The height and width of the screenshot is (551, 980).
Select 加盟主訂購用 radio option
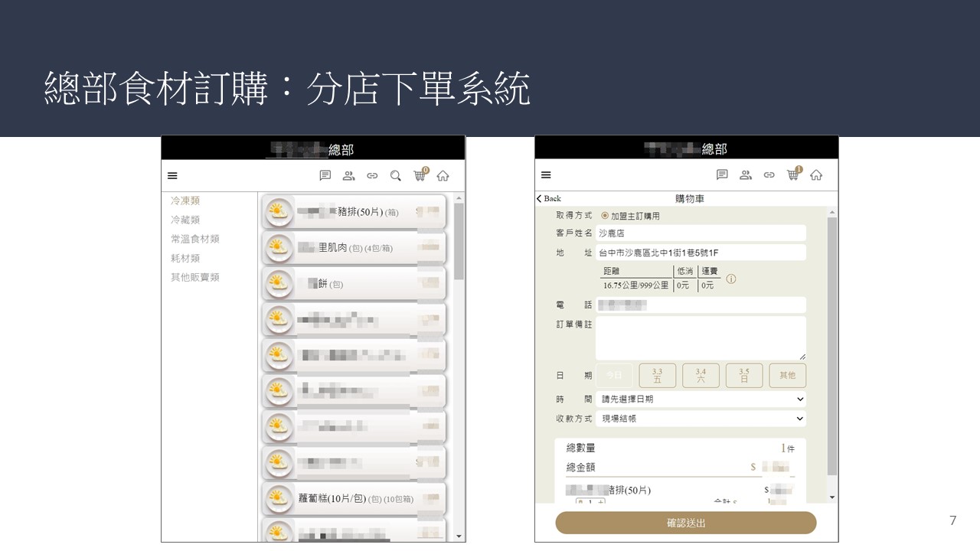[x=605, y=216]
